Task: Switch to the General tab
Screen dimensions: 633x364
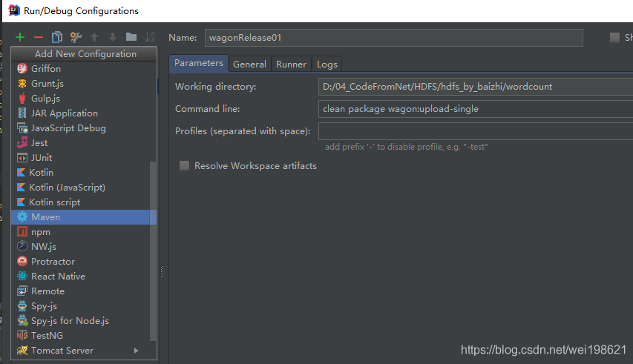Action: (x=249, y=64)
